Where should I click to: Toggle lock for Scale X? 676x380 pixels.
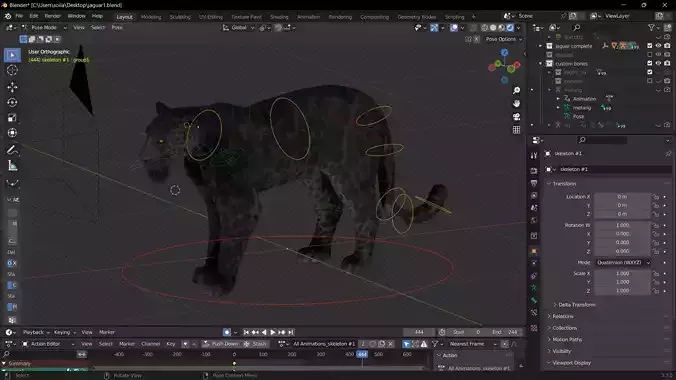coord(656,273)
